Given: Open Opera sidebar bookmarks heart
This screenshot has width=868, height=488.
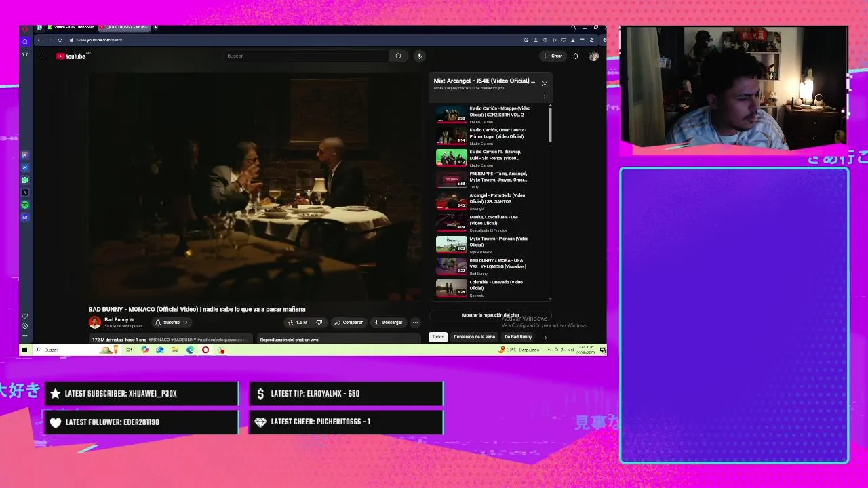Looking at the screenshot, I should [25, 316].
